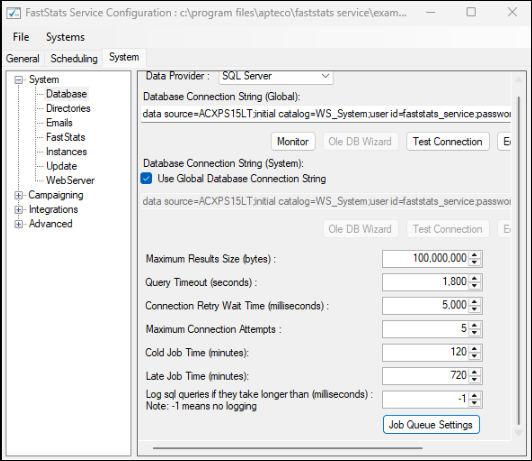Open the Systems menu
The image size is (532, 461).
coord(65,37)
